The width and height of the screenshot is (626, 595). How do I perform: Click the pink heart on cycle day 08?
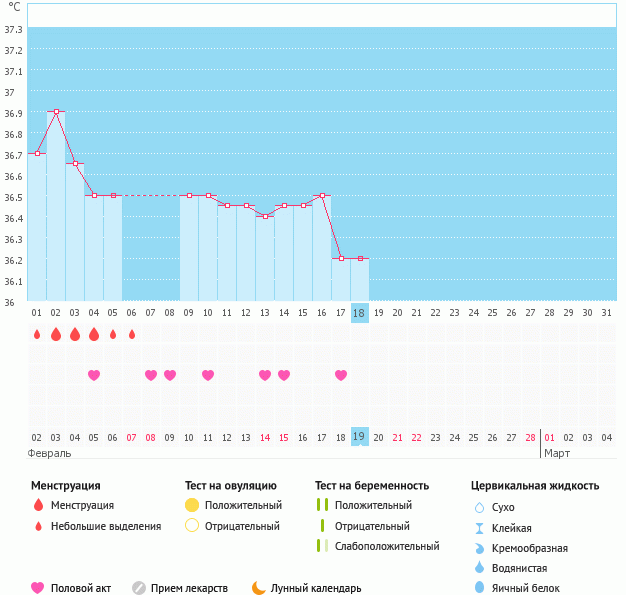coord(170,375)
